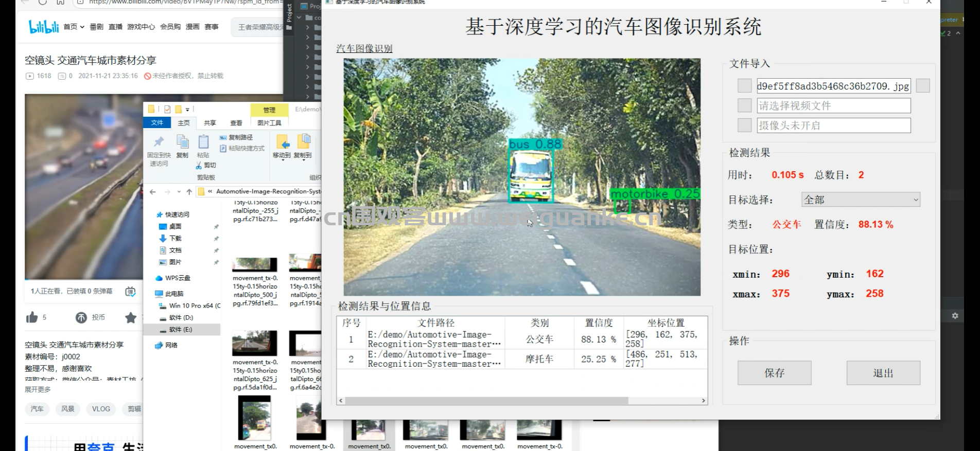Click the Pin to Quick access icon
This screenshot has height=451, width=980.
(x=159, y=142)
